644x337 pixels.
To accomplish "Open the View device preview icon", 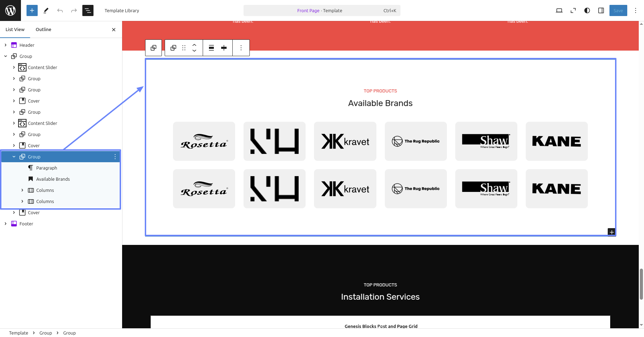I will pos(559,10).
